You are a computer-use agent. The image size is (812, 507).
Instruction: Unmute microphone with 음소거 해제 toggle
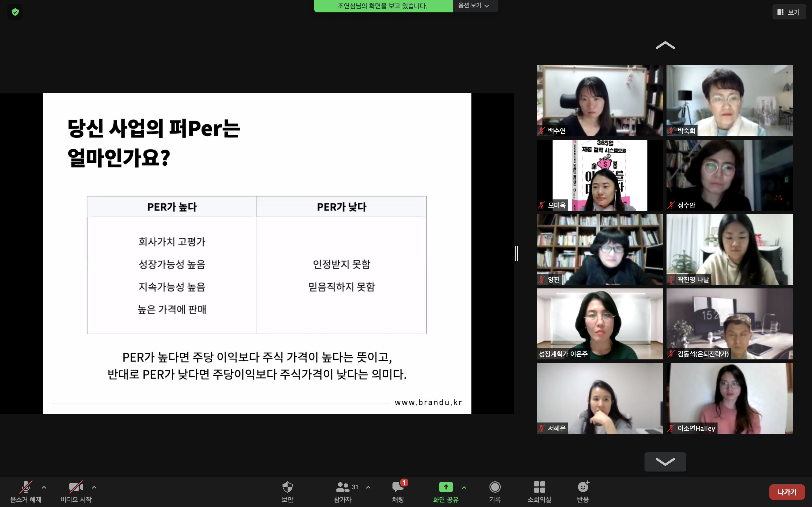[25, 487]
